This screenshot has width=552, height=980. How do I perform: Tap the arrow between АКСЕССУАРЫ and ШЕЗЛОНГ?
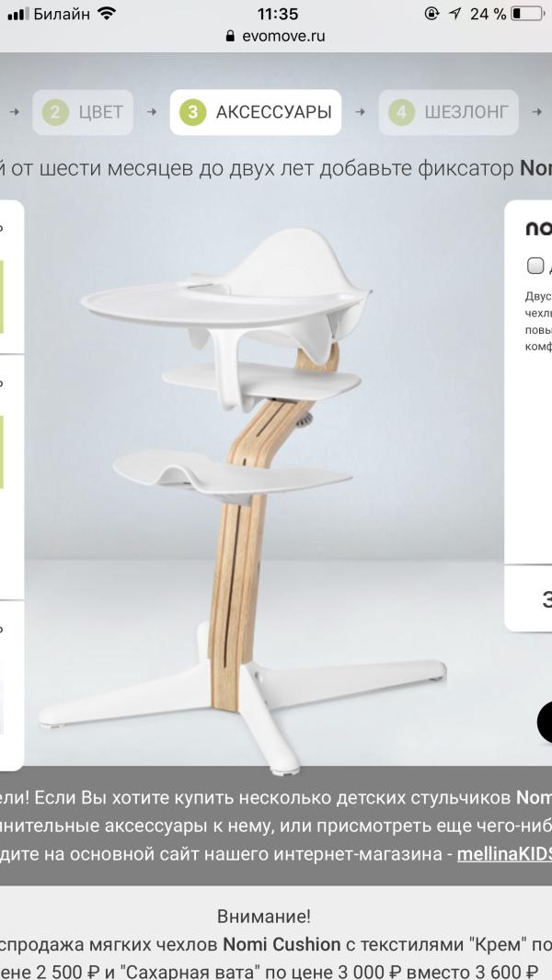click(x=360, y=112)
